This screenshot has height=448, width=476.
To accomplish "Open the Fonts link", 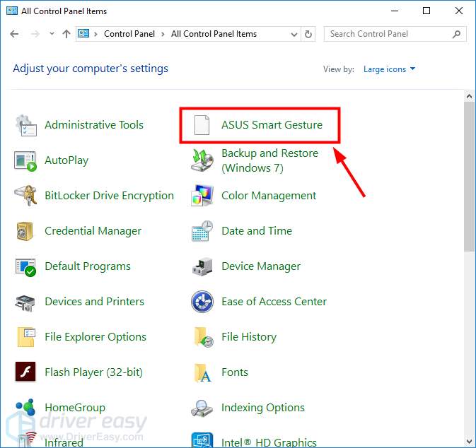I will click(235, 372).
